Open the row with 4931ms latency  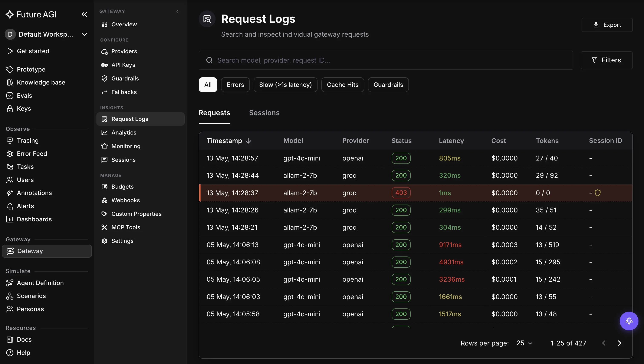[x=415, y=262]
